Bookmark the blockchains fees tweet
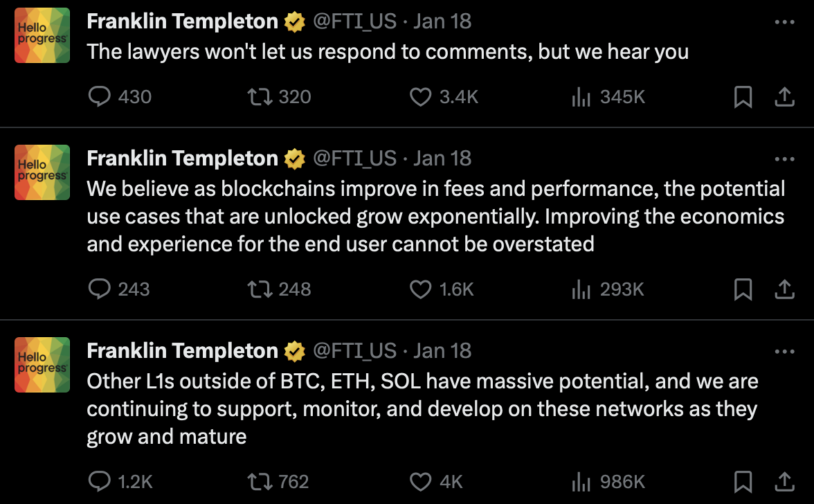 [743, 289]
